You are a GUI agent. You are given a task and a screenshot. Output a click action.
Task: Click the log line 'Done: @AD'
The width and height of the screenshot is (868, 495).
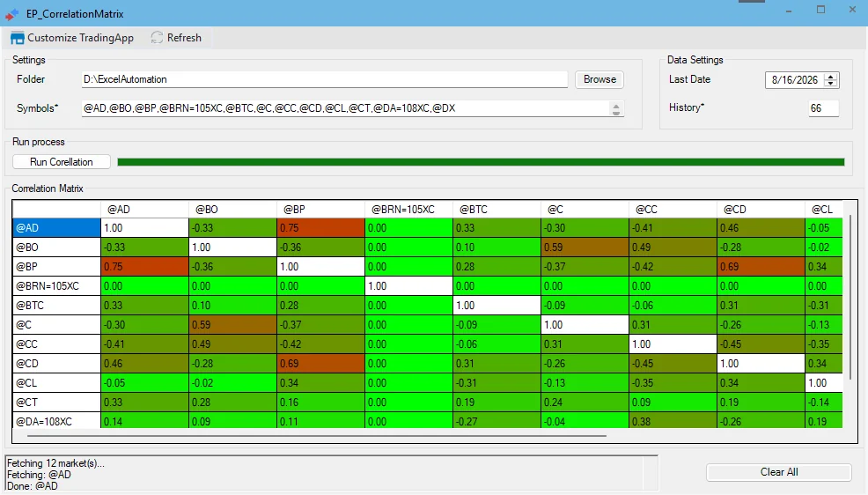[32, 485]
